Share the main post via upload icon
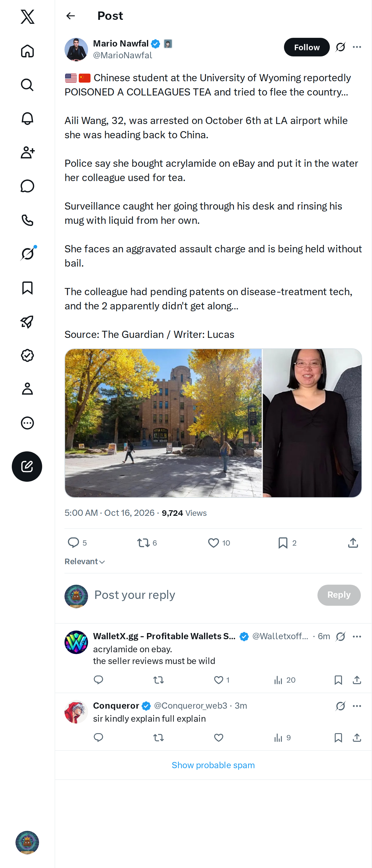This screenshot has height=868, width=372. pos(353,543)
